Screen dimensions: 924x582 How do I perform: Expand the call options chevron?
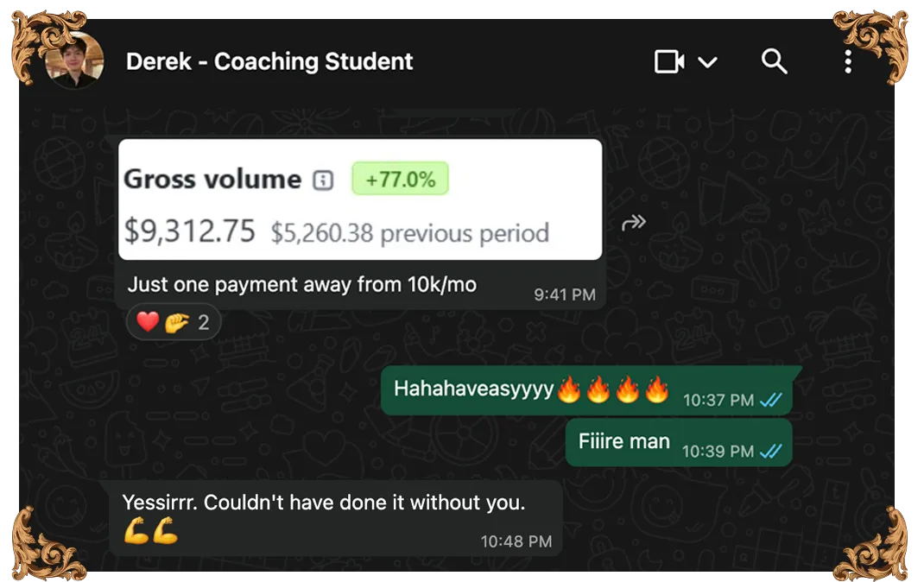click(707, 62)
